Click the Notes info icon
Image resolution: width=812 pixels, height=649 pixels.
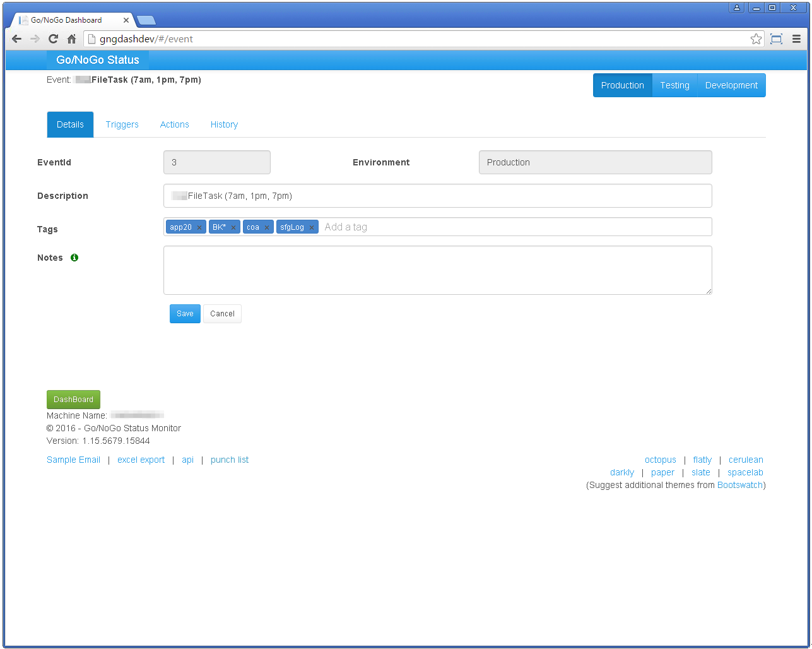pos(74,258)
